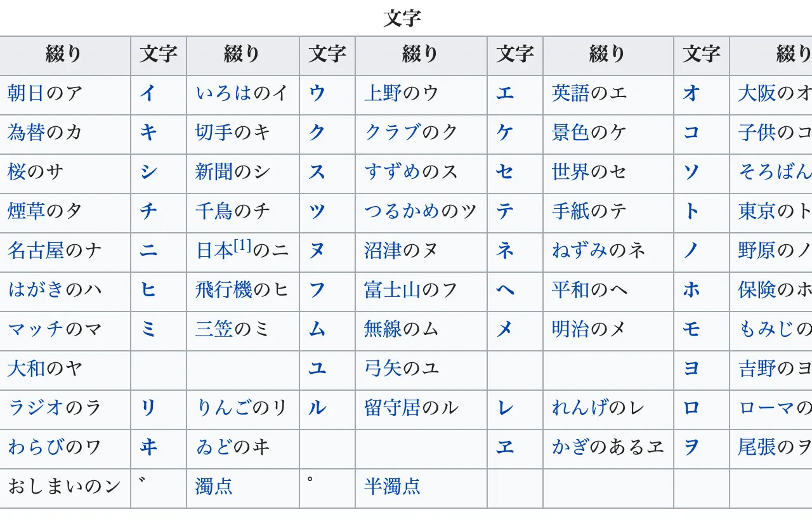Image resolution: width=812 pixels, height=524 pixels.
Task: Open the 半濁点 link
Action: point(393,487)
